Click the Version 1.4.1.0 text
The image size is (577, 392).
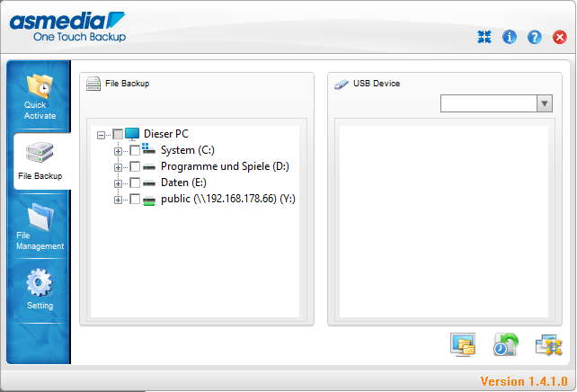[x=524, y=381]
